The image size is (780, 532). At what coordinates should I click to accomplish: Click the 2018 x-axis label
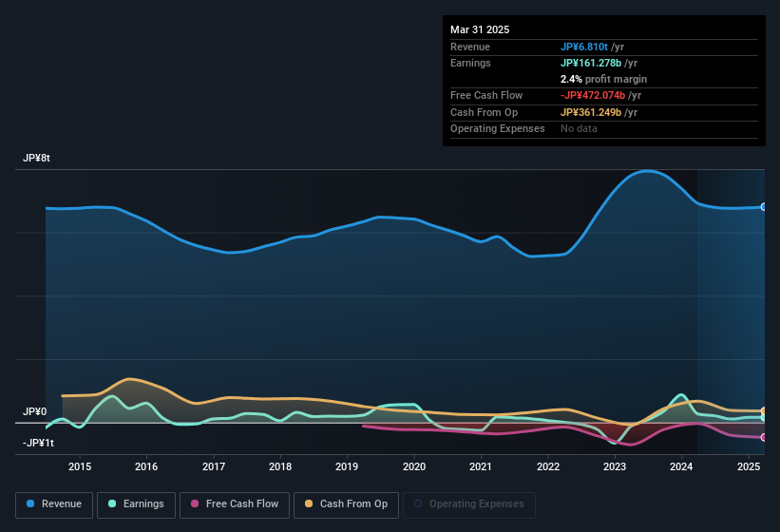(280, 466)
